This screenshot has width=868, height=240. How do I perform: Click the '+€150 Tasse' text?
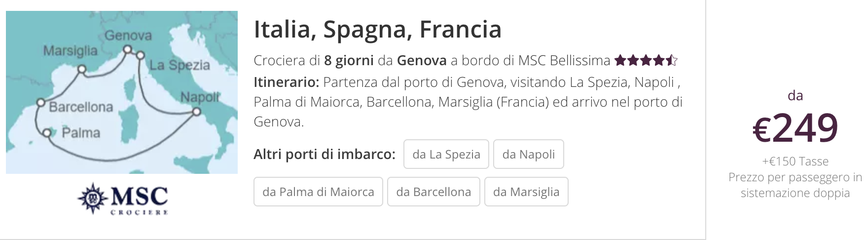[795, 161]
